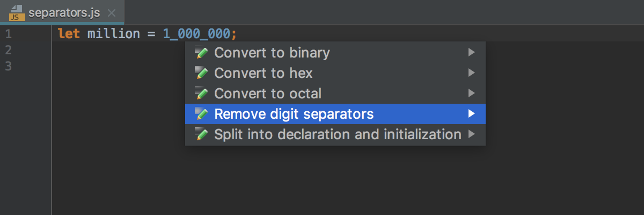Expand the Convert to octal submenu arrow
This screenshot has height=215, width=644.
pyautogui.click(x=471, y=94)
